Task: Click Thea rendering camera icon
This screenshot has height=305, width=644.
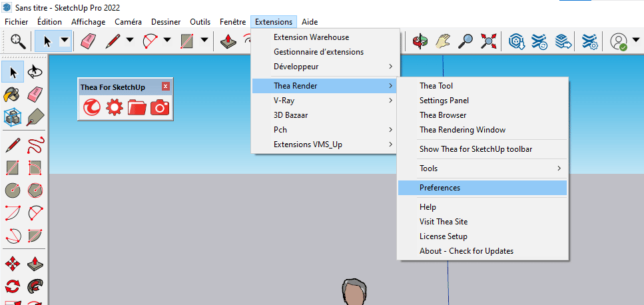Action: 160,107
